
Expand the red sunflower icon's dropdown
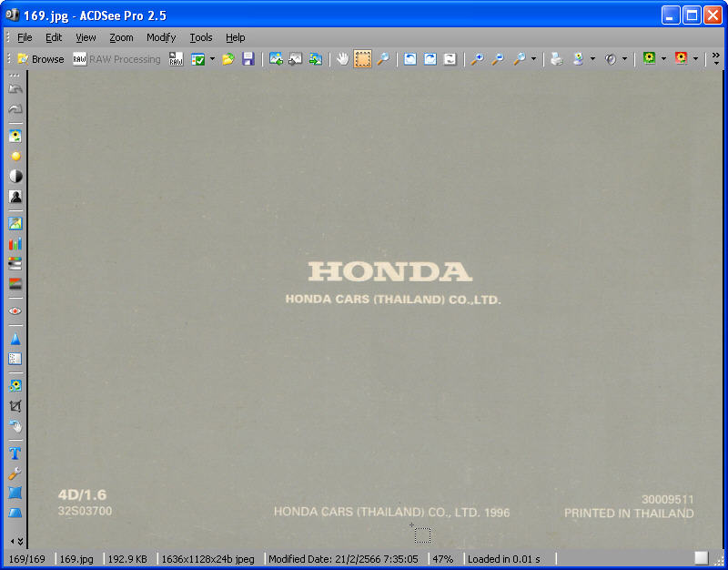[x=695, y=59]
